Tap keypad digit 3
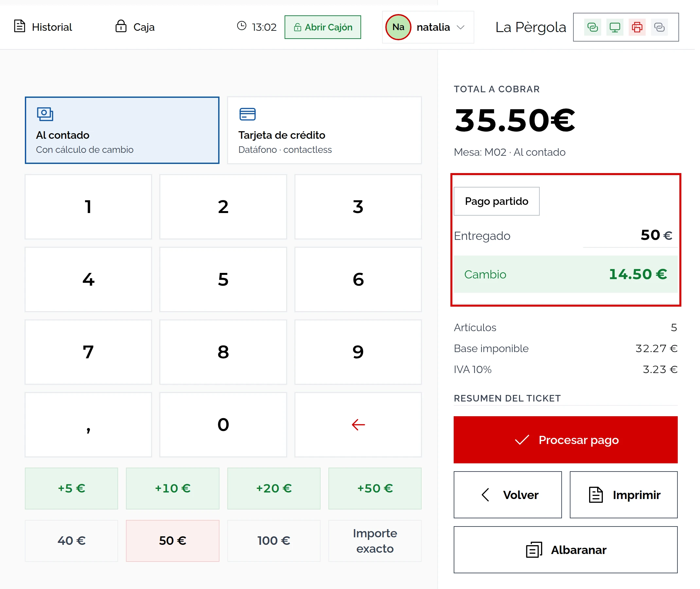The height and width of the screenshot is (589, 700). (358, 207)
